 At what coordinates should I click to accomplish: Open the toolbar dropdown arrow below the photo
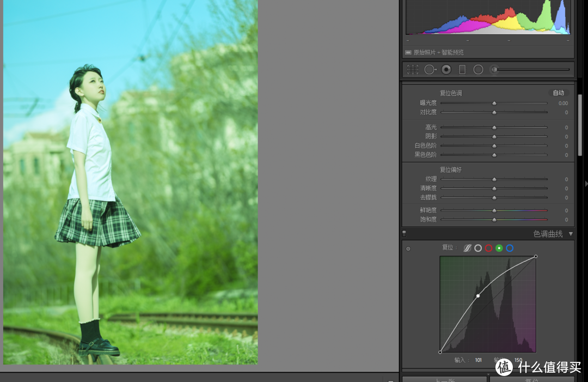point(390,380)
